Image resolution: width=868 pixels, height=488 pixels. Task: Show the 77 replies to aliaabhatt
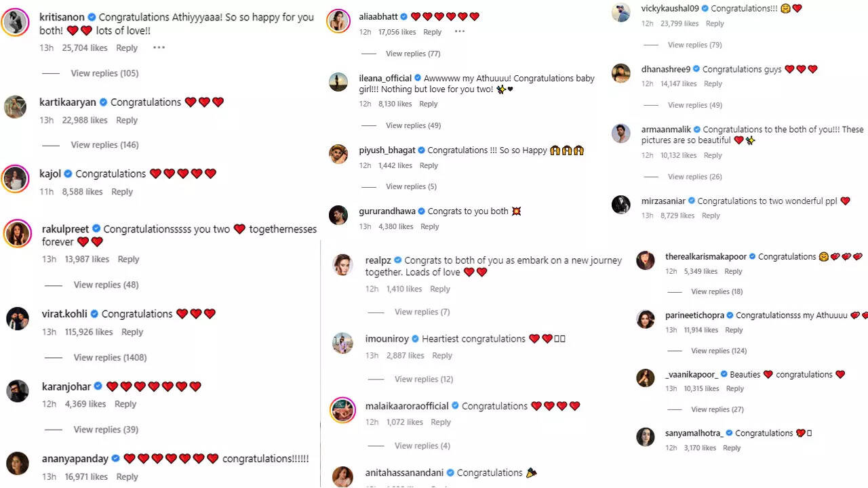point(413,54)
